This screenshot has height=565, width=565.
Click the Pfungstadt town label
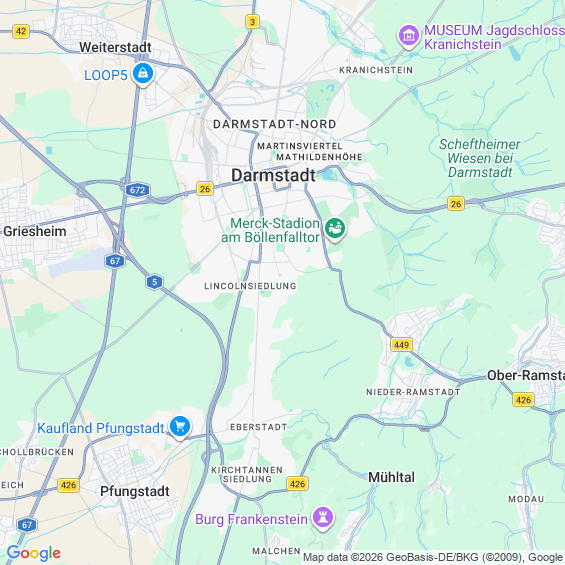pos(135,491)
